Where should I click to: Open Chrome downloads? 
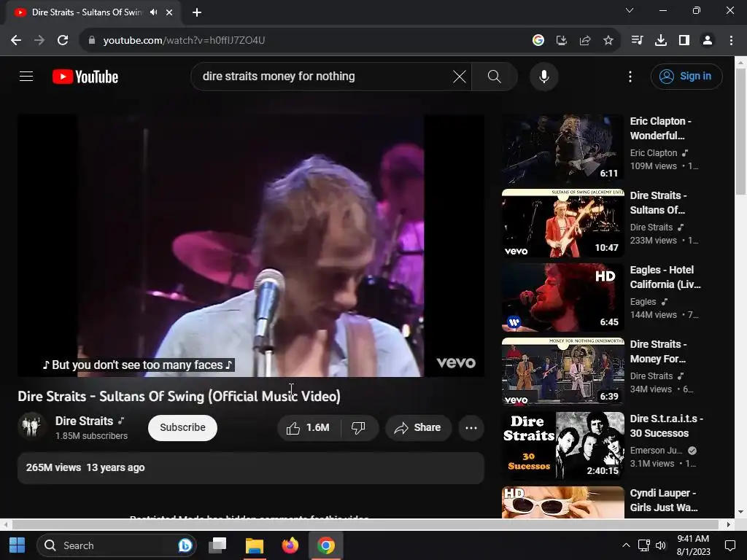pos(660,41)
